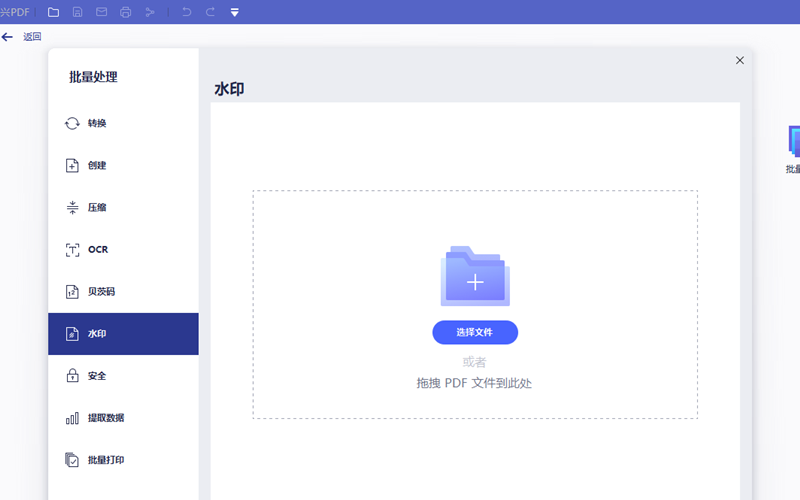Switch to 贝茨码 Bates number option
The image size is (800, 500).
click(x=101, y=292)
